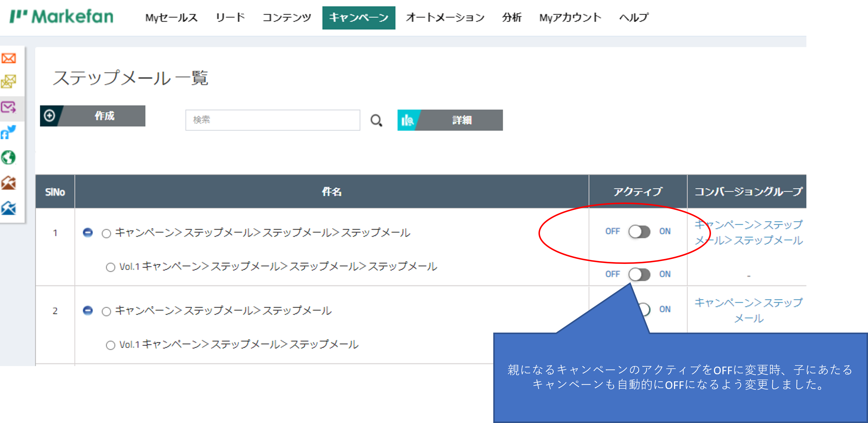The image size is (868, 423).
Task: Open the Myセールス menu
Action: point(171,18)
